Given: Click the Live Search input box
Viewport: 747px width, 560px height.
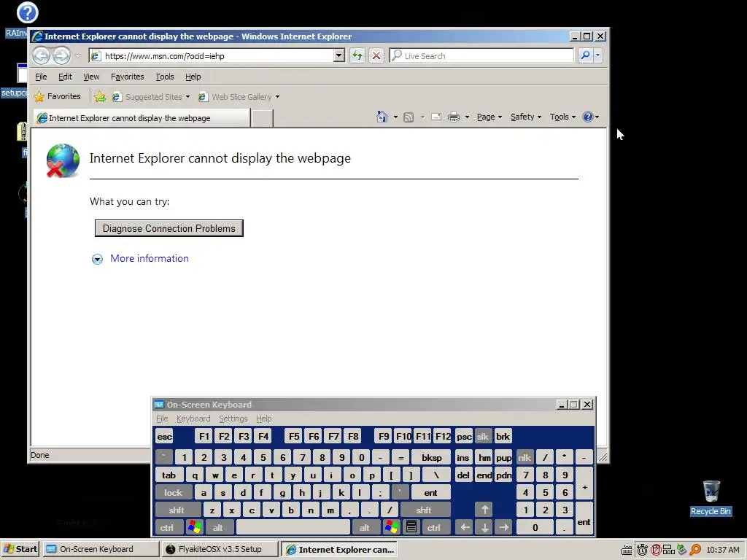Looking at the screenshot, I should click(x=481, y=55).
